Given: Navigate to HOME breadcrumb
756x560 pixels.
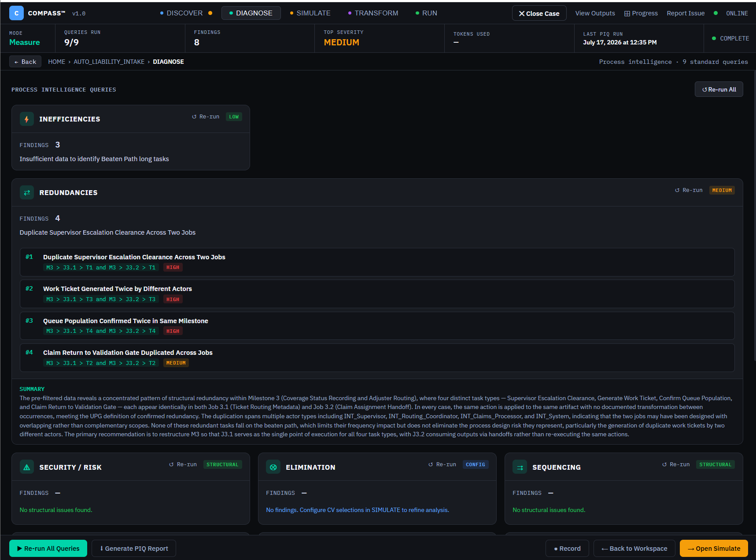Looking at the screenshot, I should click(56, 62).
